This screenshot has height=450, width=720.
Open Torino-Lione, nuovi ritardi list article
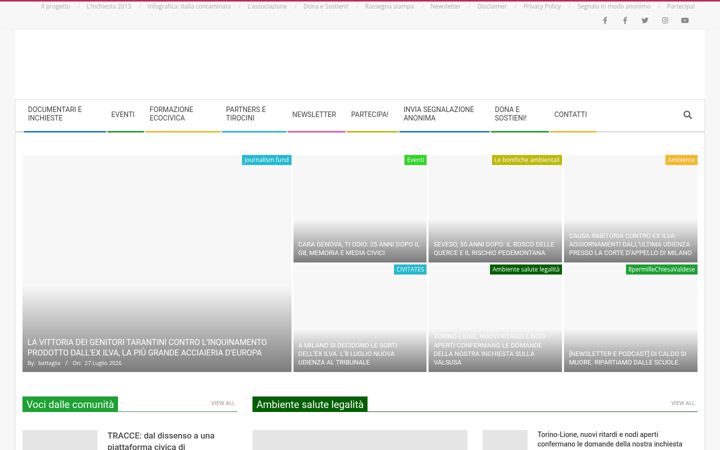(x=610, y=439)
